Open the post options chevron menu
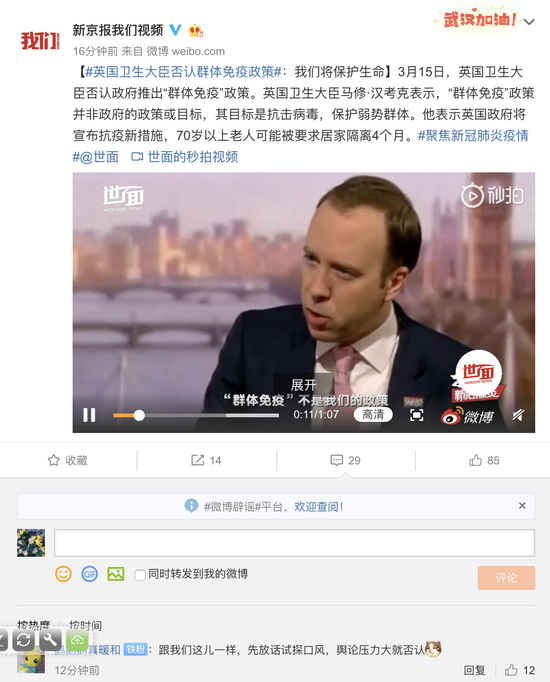This screenshot has height=682, width=550. (529, 22)
